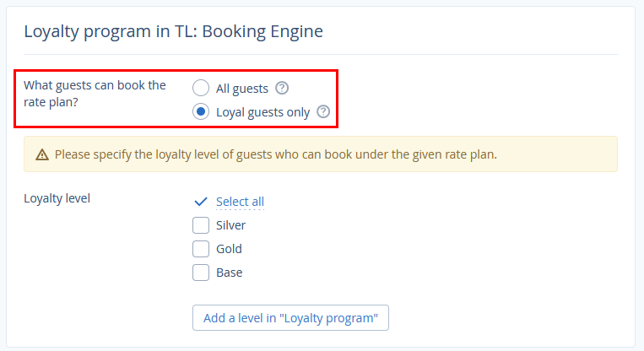This screenshot has height=351, width=644.
Task: Select the Loyal guests only radio button
Action: point(201,111)
